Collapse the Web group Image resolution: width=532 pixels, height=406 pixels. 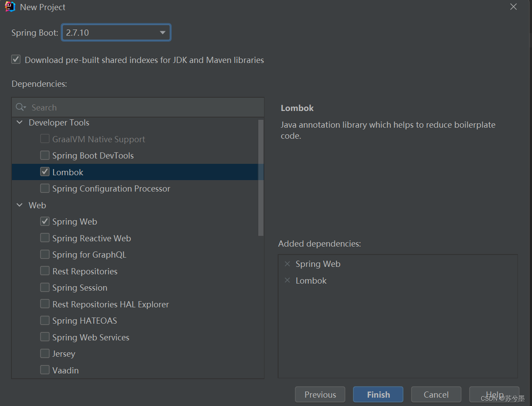pos(20,205)
